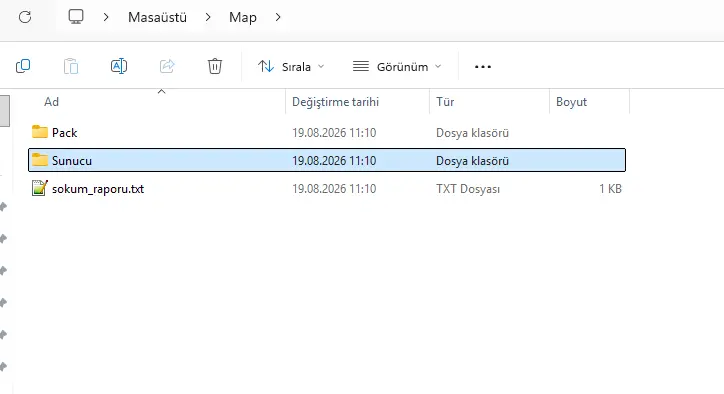Open the Masaüstü breadcrumb

tap(157, 17)
